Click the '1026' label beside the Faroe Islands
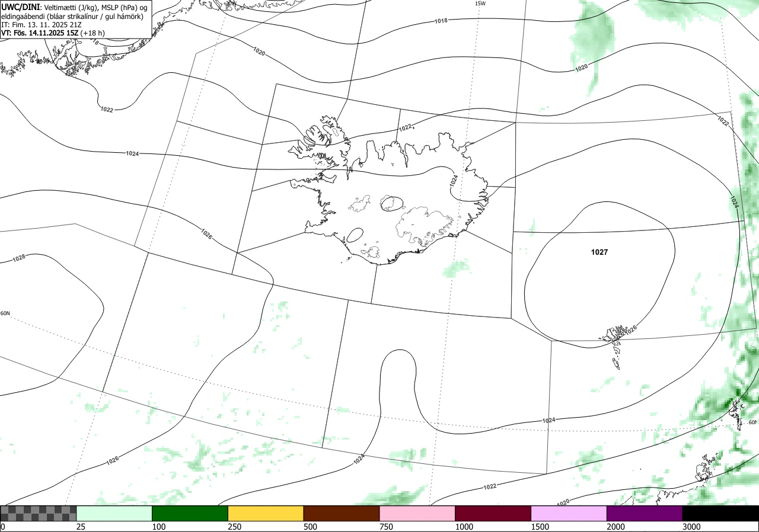759x532 pixels. pyautogui.click(x=630, y=329)
